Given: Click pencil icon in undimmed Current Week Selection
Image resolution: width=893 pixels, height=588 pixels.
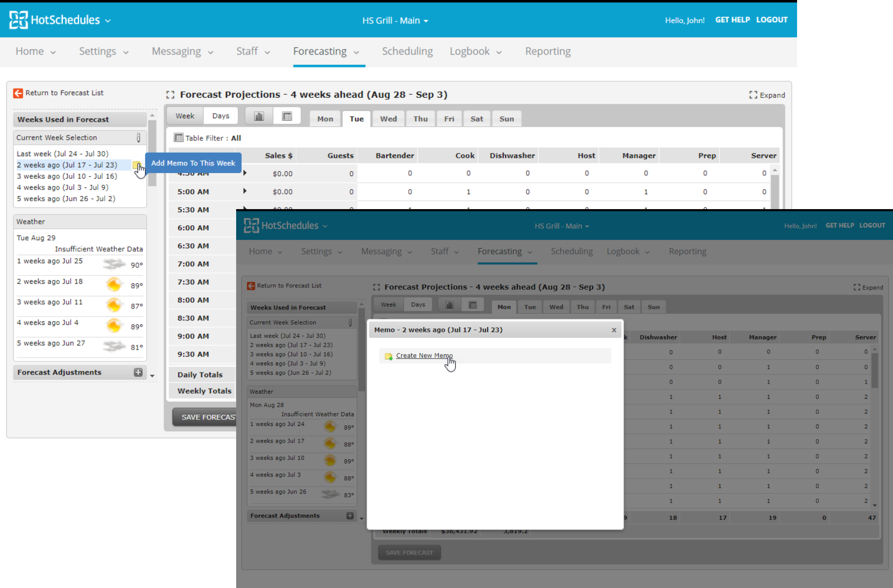Looking at the screenshot, I should click(138, 138).
